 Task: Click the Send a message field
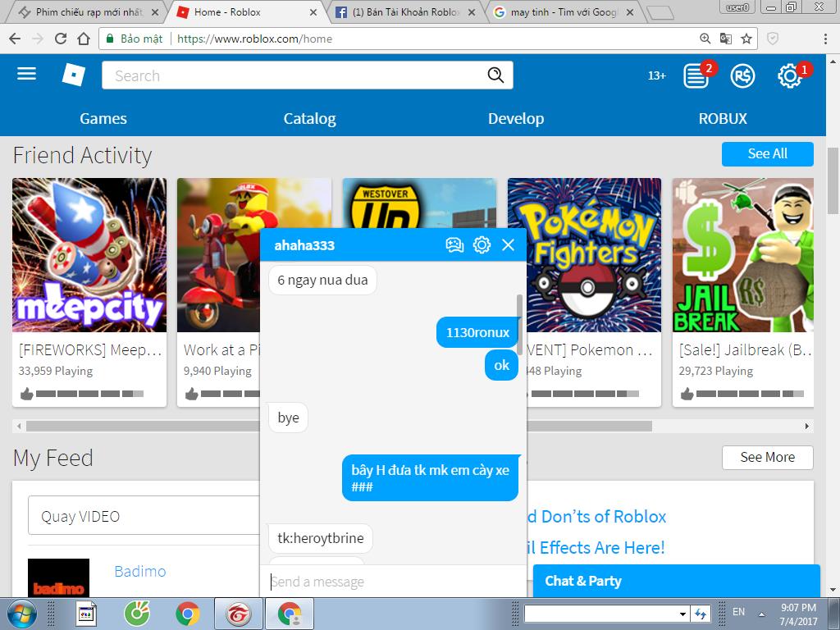click(x=393, y=582)
